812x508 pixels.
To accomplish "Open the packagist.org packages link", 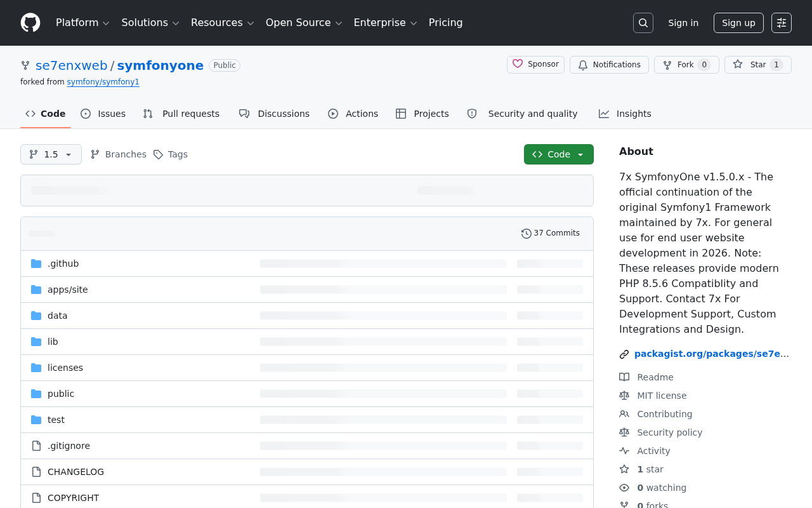I will [712, 354].
